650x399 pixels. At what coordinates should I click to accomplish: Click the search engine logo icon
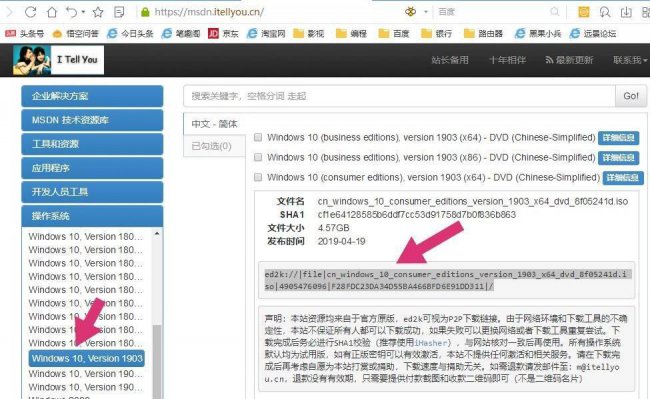(410, 12)
